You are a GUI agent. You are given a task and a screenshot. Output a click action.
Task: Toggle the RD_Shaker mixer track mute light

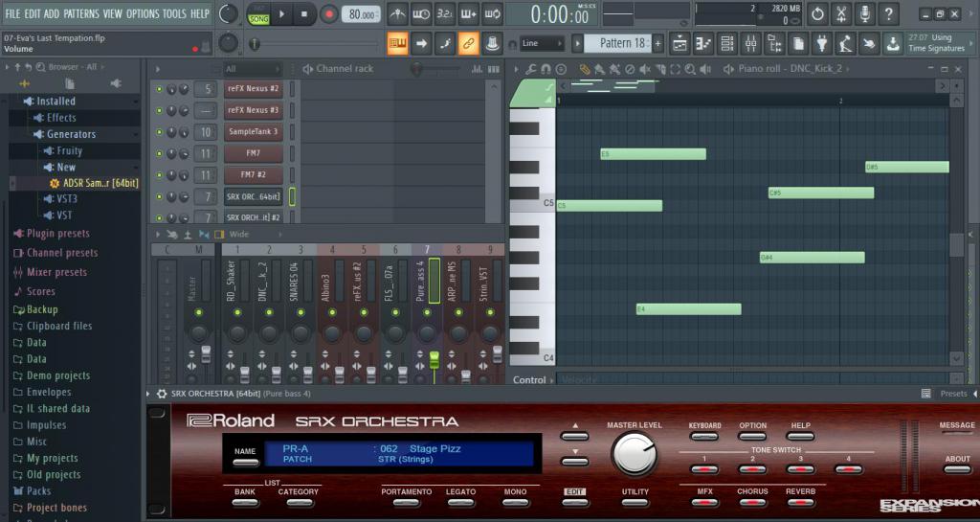237,312
